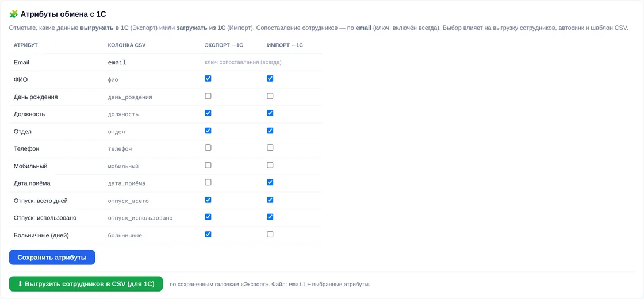644x299 pixels.
Task: Click Выгрузить сотрудников в CSV (для 1С) button
Action: click(86, 284)
